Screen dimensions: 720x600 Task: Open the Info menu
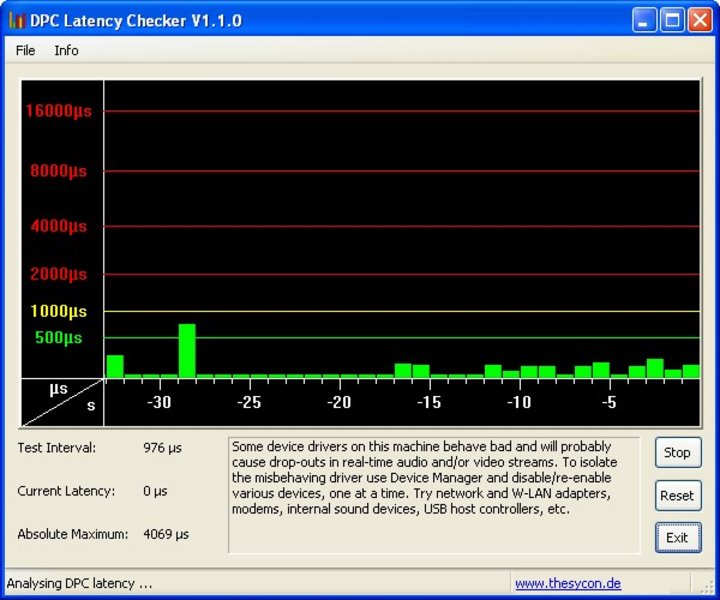67,50
